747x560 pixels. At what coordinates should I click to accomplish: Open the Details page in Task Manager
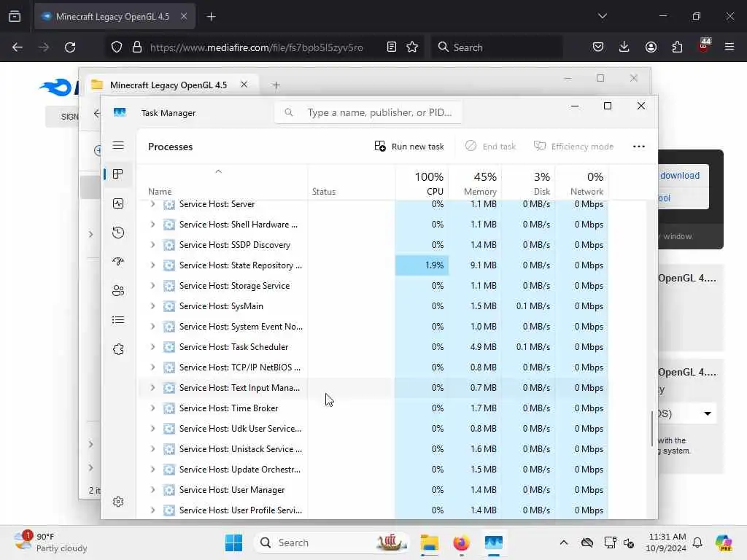pyautogui.click(x=118, y=320)
